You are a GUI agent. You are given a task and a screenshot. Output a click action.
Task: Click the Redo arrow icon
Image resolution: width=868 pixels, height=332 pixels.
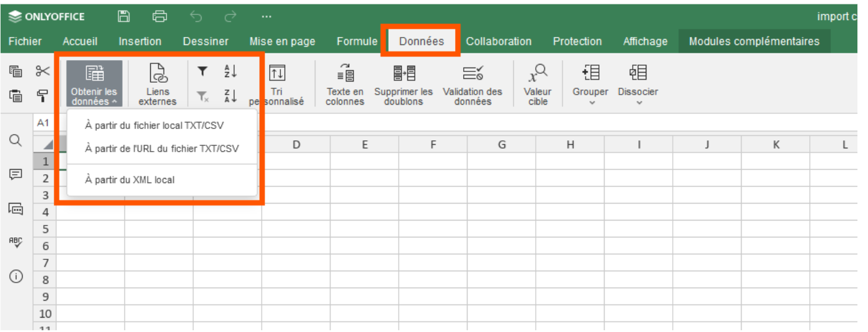pyautogui.click(x=231, y=17)
